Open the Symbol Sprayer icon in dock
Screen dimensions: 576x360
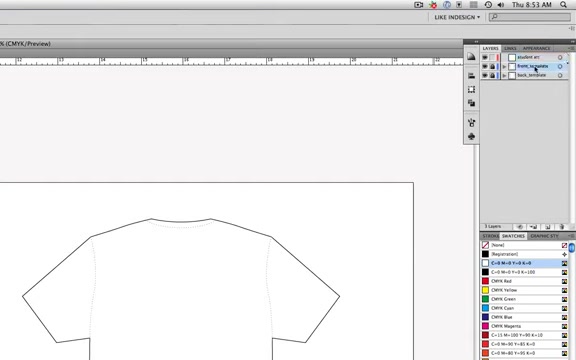[471, 122]
